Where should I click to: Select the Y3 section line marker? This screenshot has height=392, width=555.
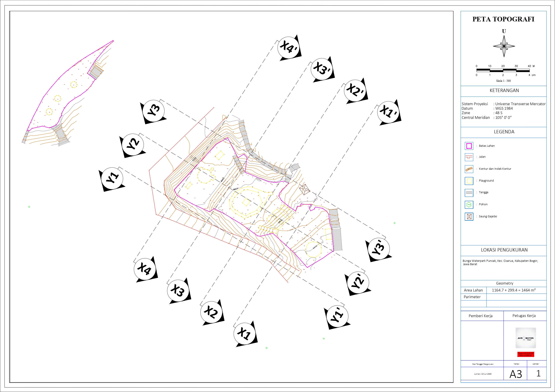pyautogui.click(x=153, y=111)
